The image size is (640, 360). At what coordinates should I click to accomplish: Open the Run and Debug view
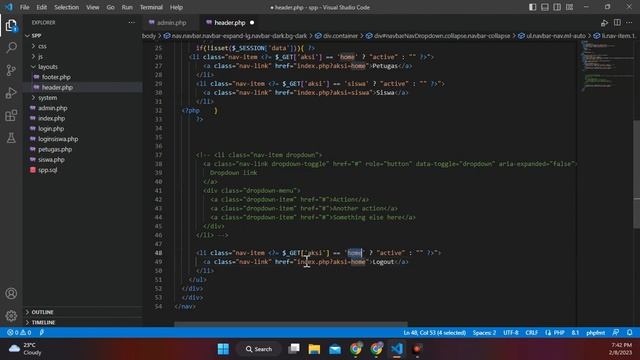11,93
